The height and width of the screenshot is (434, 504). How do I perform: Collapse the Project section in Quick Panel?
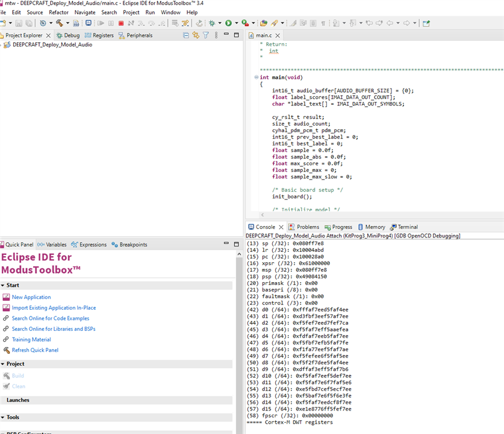[2, 364]
